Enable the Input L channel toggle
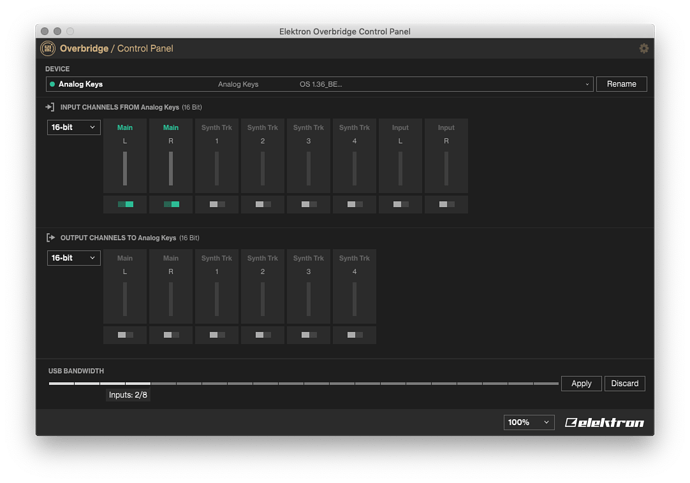The width and height of the screenshot is (690, 483). pyautogui.click(x=400, y=204)
